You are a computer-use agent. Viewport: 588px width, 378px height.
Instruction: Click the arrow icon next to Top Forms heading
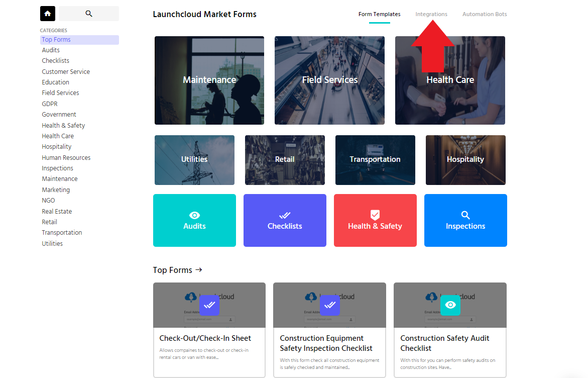199,269
